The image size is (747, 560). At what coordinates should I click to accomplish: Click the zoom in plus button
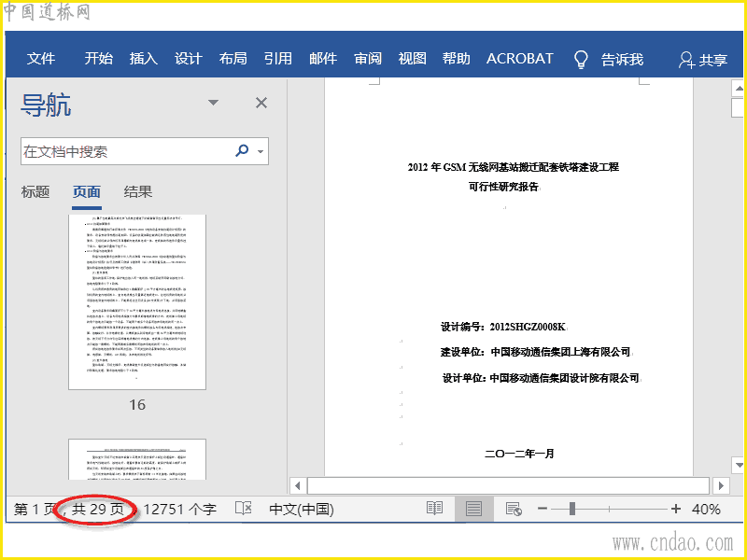tap(675, 509)
